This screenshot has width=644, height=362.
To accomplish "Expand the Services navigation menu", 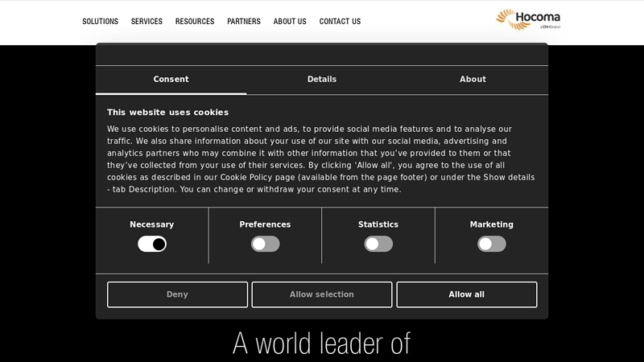I will (x=147, y=22).
